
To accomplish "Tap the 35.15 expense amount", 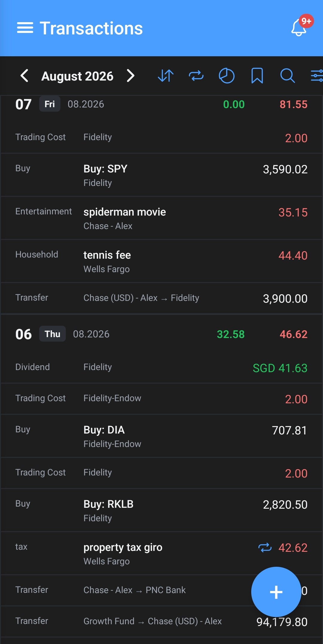I will (x=293, y=213).
